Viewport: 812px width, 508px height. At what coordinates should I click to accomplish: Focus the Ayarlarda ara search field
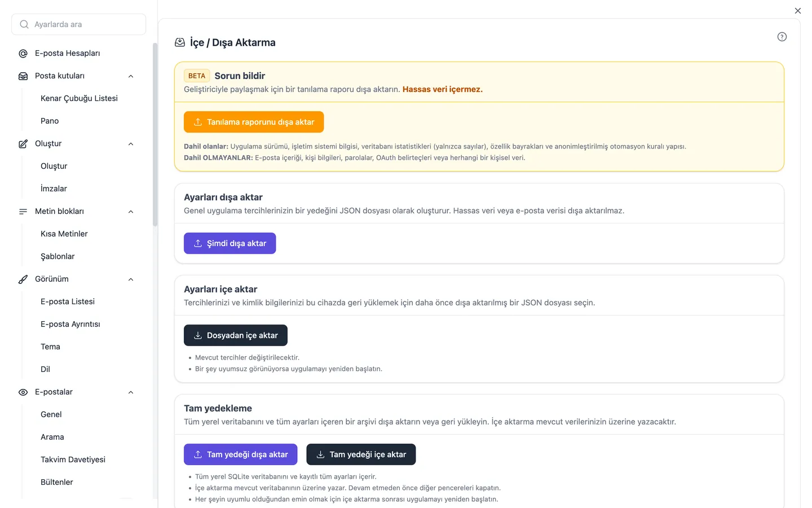click(x=79, y=24)
